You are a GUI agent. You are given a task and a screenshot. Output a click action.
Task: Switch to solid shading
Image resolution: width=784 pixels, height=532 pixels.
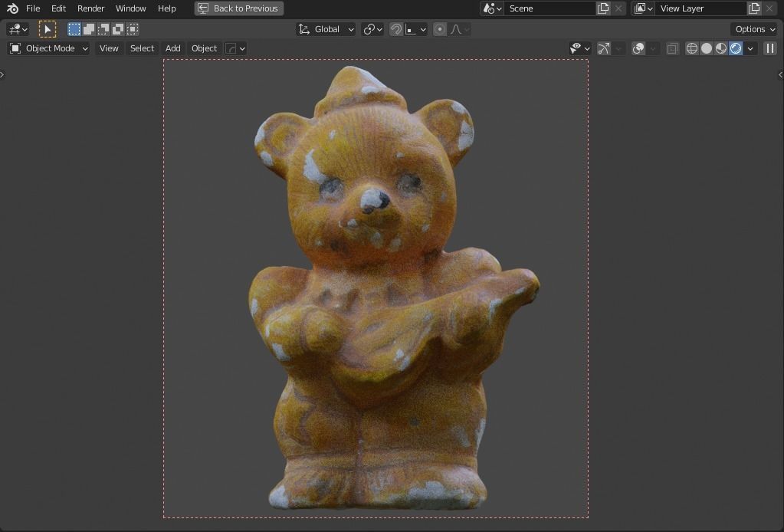click(x=707, y=48)
